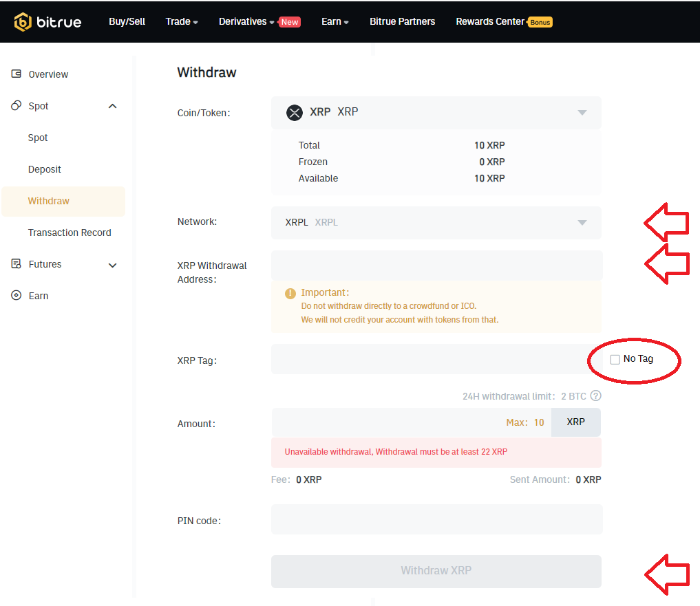Click the Earn icon in sidebar

[x=17, y=296]
